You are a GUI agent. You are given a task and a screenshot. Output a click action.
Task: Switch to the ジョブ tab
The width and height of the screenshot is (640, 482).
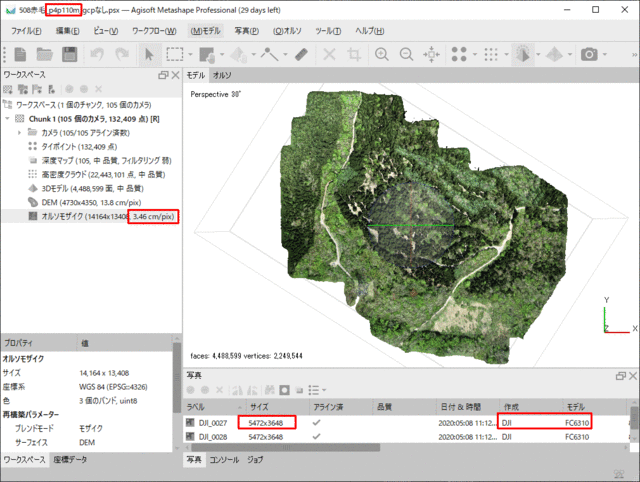(255, 460)
